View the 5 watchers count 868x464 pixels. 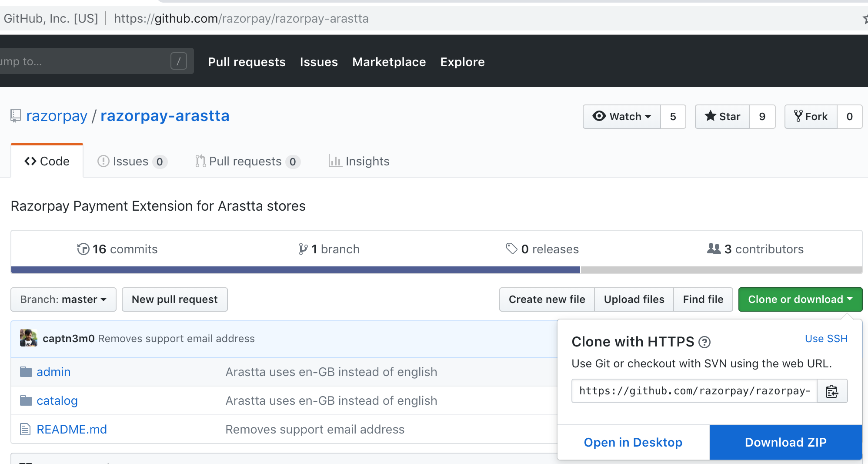[x=673, y=117]
